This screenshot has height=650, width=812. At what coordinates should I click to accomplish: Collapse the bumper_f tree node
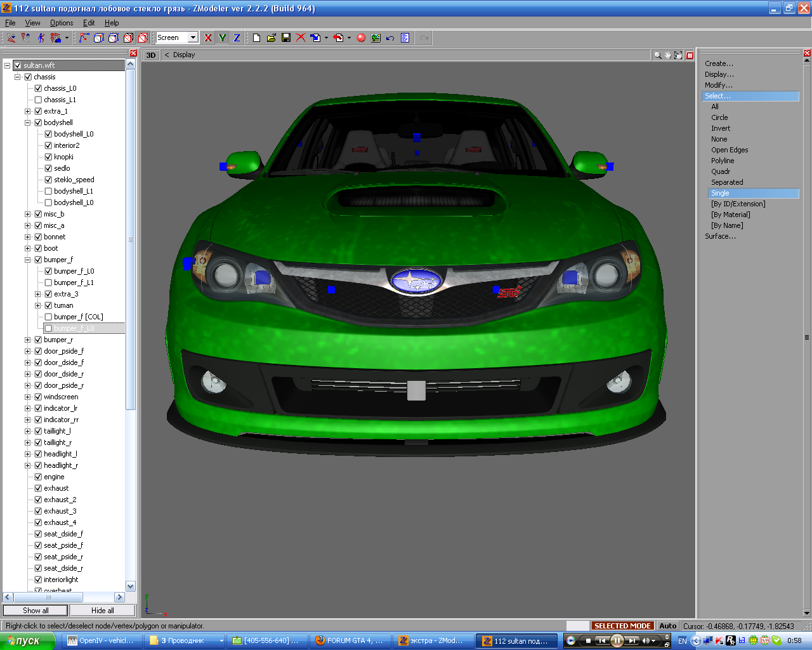point(28,260)
